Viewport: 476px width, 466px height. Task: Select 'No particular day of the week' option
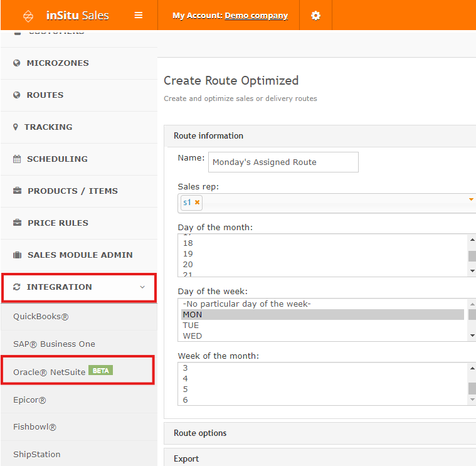click(x=323, y=304)
